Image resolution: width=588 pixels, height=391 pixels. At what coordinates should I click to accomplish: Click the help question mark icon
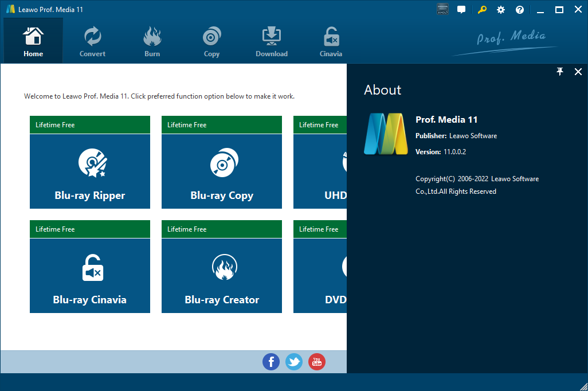click(x=520, y=10)
